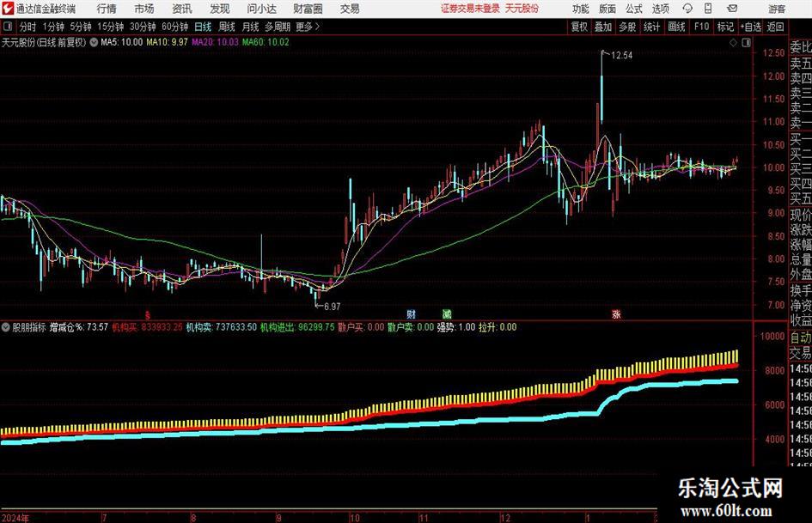Click 机构进出: 96299.75 value
Image resolution: width=812 pixels, height=523 pixels.
pyautogui.click(x=297, y=327)
